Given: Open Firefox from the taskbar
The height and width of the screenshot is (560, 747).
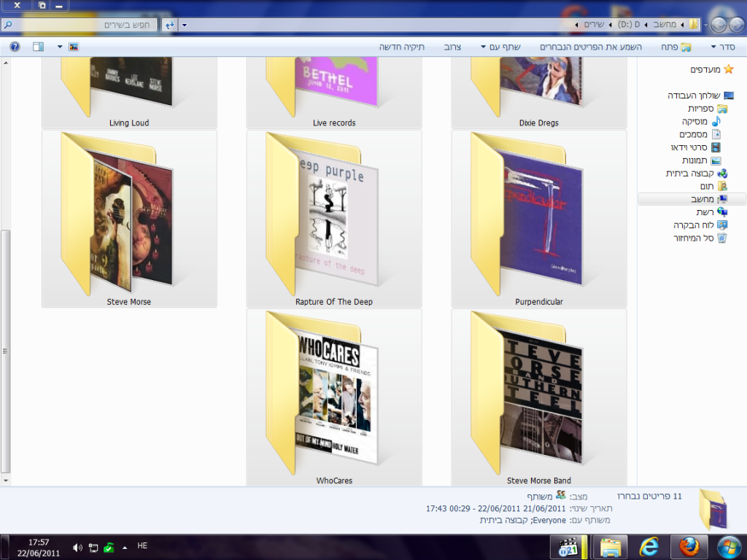Looking at the screenshot, I should click(x=689, y=548).
